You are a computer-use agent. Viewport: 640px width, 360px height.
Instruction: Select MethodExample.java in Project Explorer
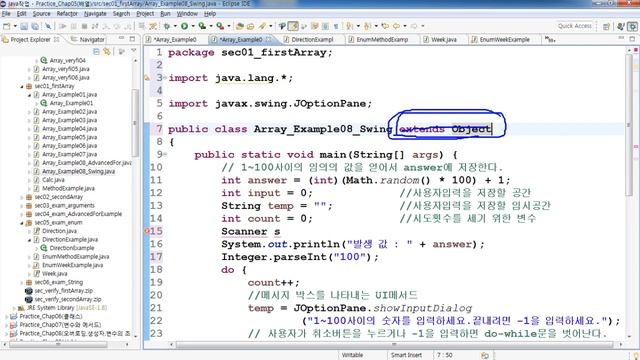coord(68,189)
